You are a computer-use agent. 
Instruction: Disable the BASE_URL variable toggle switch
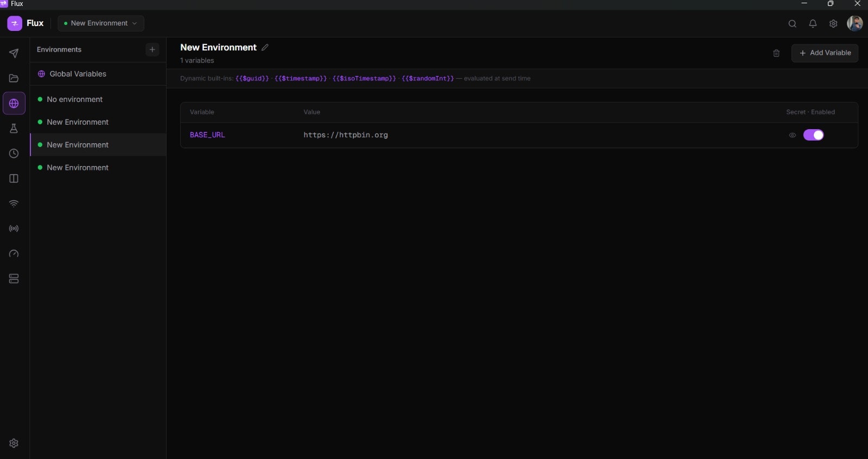(x=814, y=135)
